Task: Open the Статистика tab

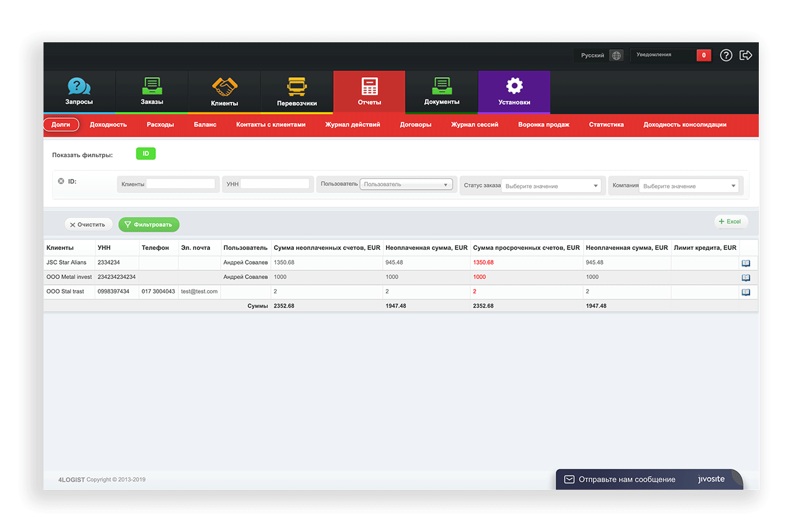Action: (x=607, y=124)
